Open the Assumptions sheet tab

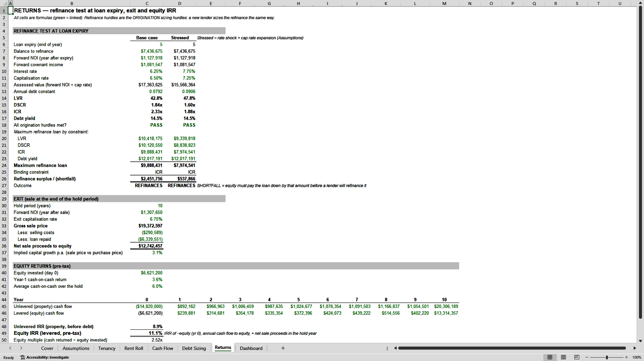coord(76,348)
